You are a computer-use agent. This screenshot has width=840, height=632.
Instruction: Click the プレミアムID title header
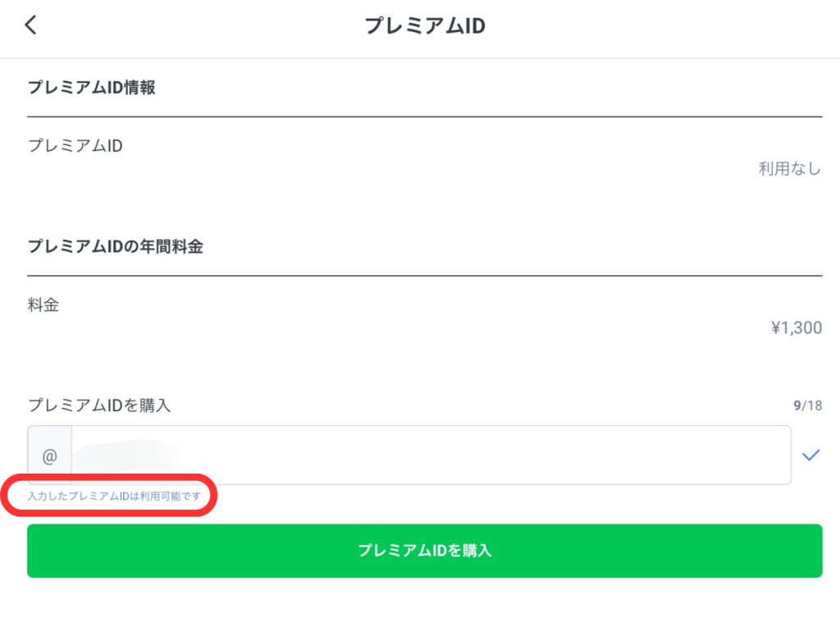point(425,25)
